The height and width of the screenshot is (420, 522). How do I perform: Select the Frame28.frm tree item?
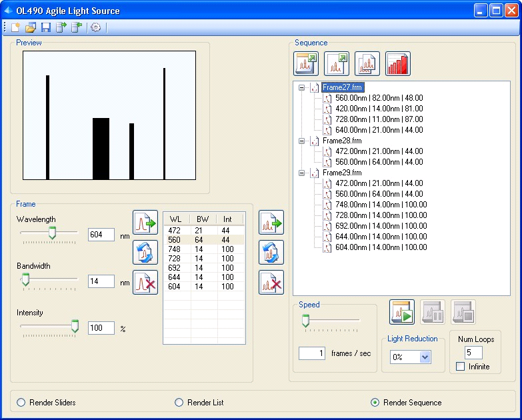[342, 141]
